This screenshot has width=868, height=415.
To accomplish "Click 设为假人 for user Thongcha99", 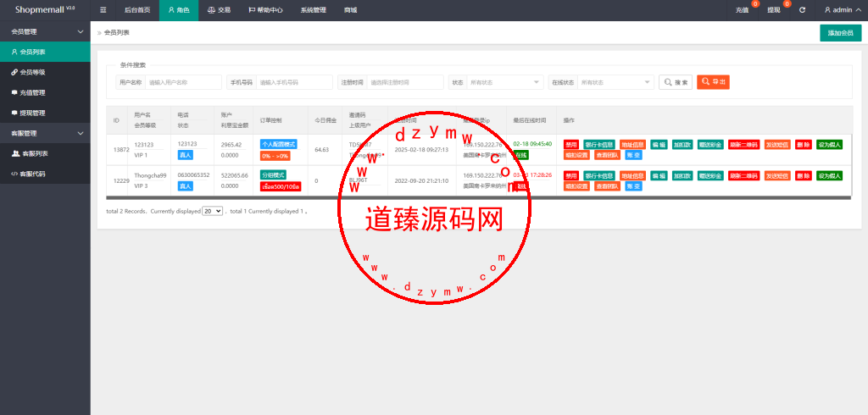I will pyautogui.click(x=829, y=175).
